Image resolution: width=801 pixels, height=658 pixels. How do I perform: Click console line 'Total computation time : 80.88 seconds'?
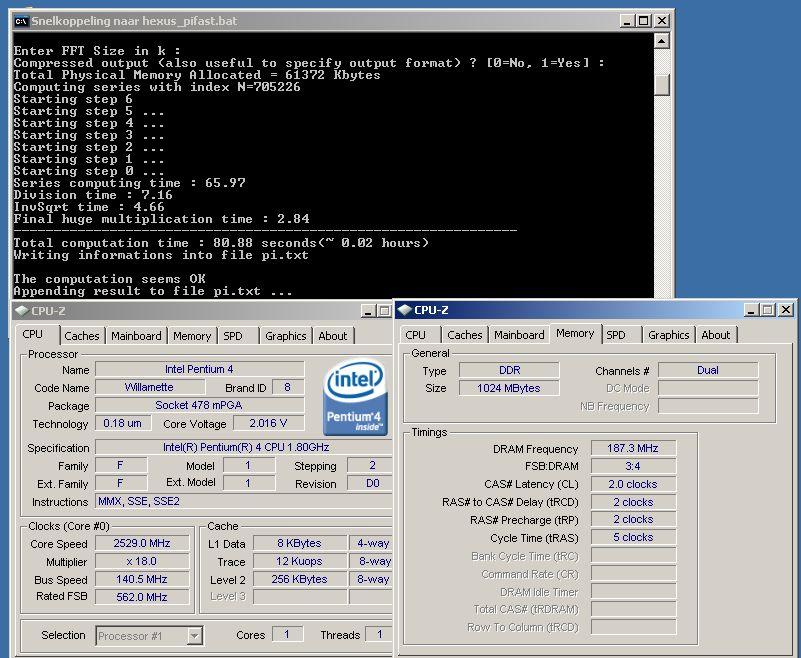pos(221,243)
